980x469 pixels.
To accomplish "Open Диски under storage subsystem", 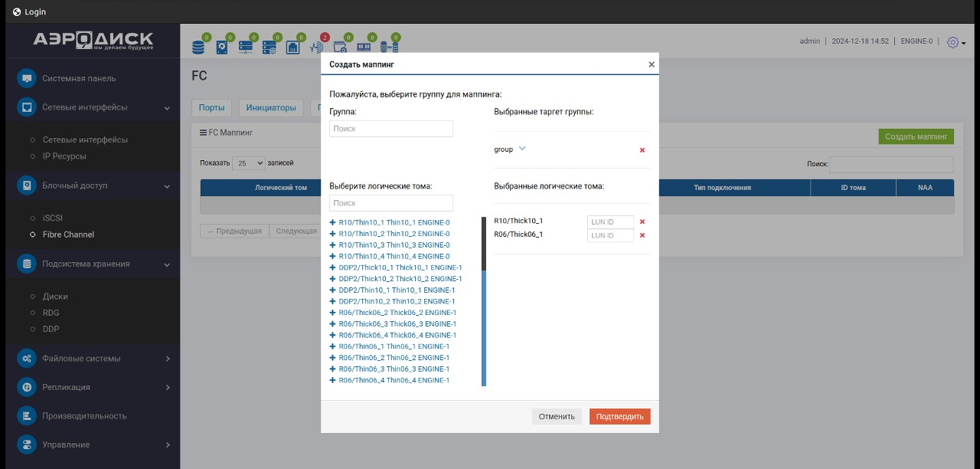I will click(55, 297).
